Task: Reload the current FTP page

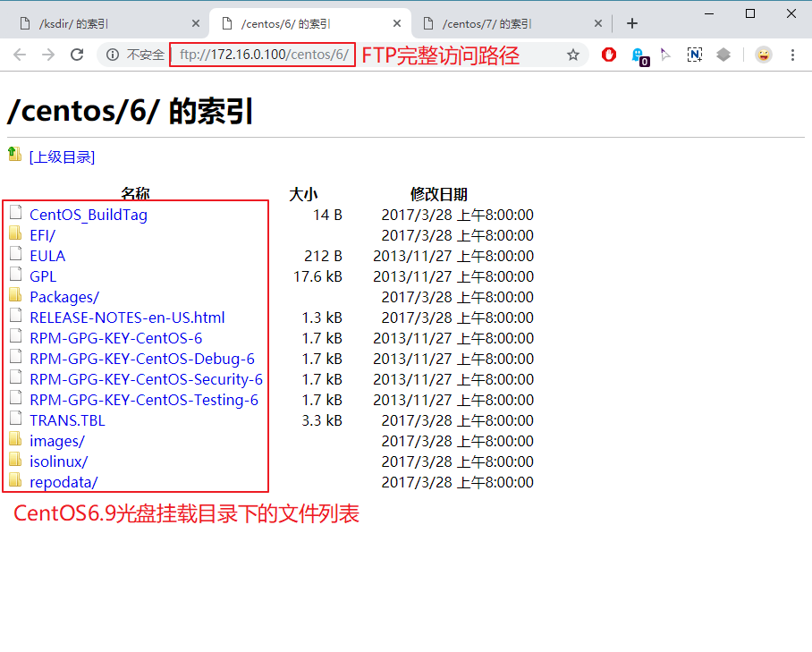Action: click(x=77, y=55)
